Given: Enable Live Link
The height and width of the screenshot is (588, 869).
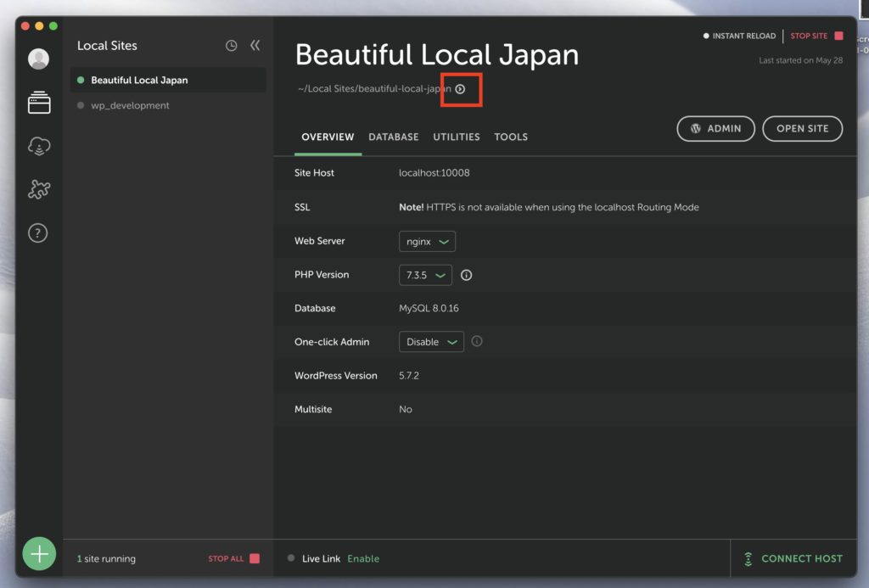Looking at the screenshot, I should tap(363, 558).
